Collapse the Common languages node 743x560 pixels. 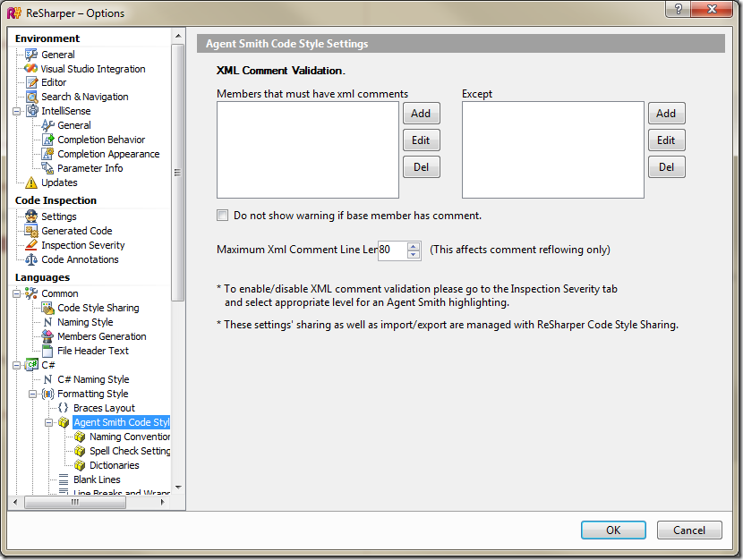click(17, 293)
